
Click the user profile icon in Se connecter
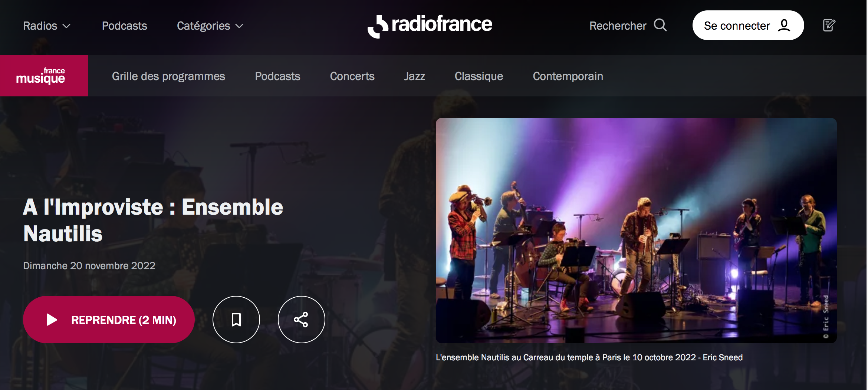784,25
